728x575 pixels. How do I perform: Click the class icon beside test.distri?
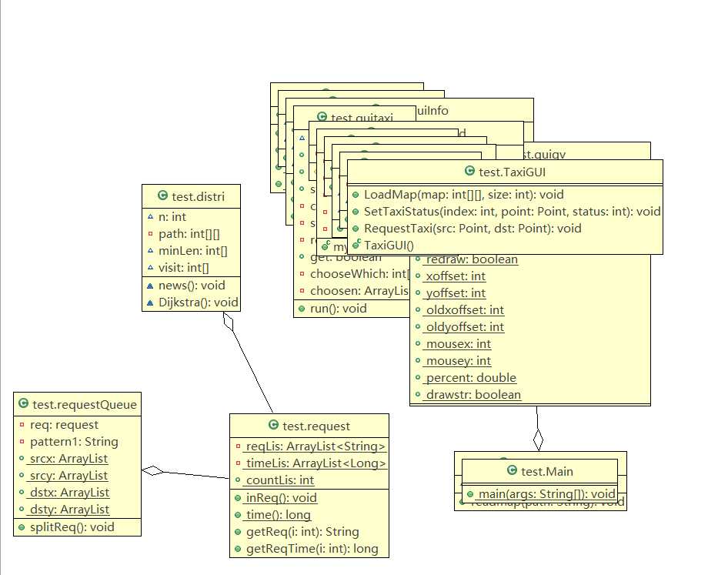pos(162,196)
